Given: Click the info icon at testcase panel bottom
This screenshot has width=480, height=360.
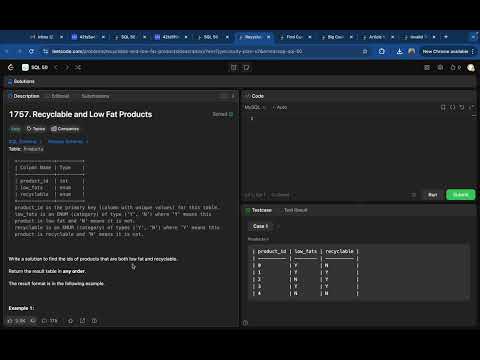Looking at the screenshot, I should pyautogui.click(x=245, y=323).
